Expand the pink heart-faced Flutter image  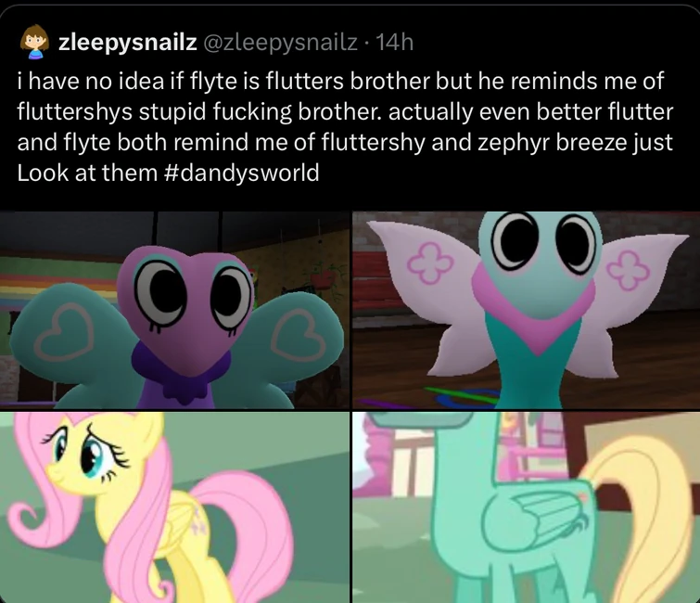point(174,310)
